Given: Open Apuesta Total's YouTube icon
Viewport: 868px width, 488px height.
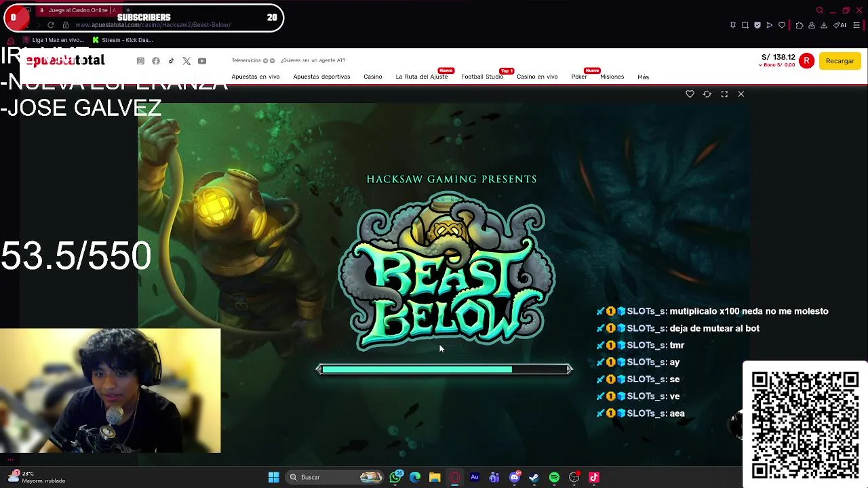Looking at the screenshot, I should 202,61.
